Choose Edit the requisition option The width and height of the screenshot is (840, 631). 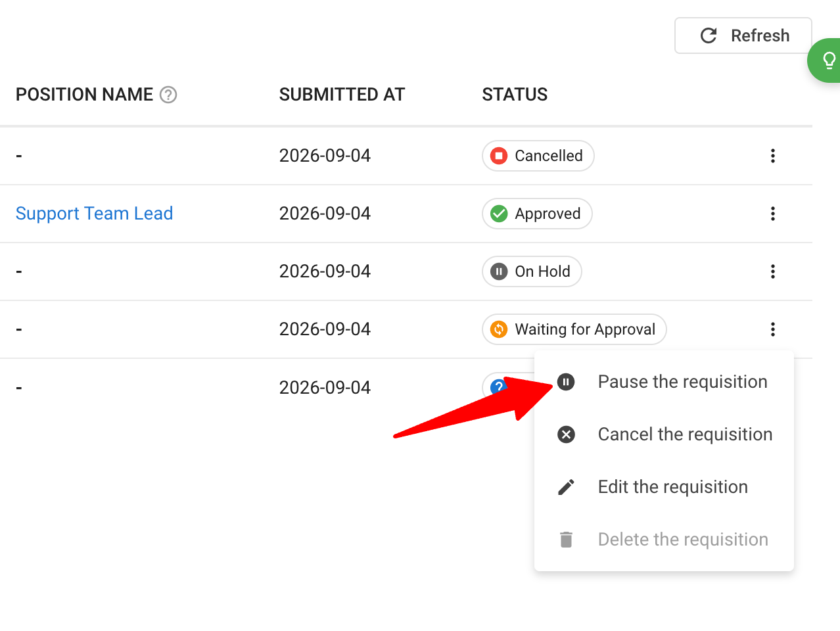click(664, 487)
